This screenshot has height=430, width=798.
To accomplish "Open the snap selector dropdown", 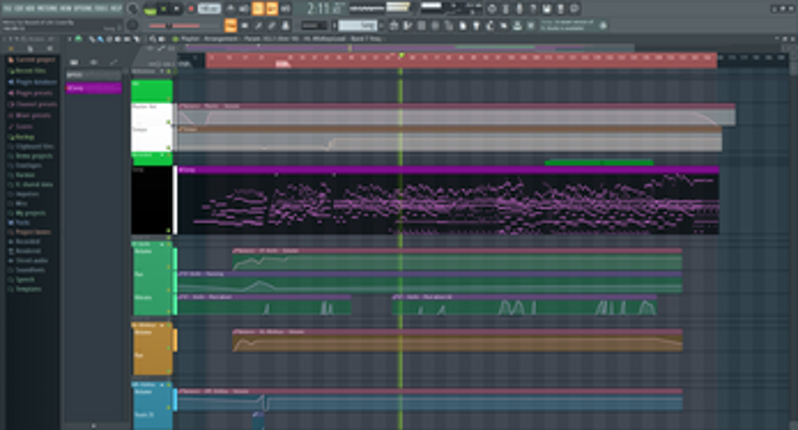I will pos(314,25).
